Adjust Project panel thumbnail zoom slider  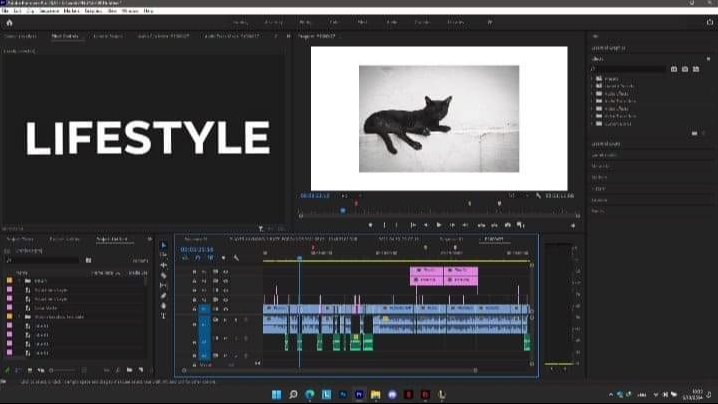click(63, 370)
